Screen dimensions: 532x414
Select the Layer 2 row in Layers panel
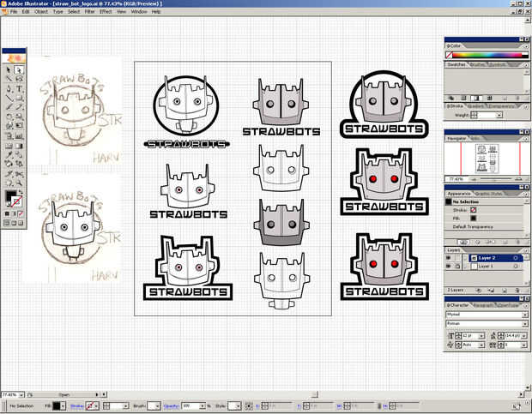click(x=495, y=258)
